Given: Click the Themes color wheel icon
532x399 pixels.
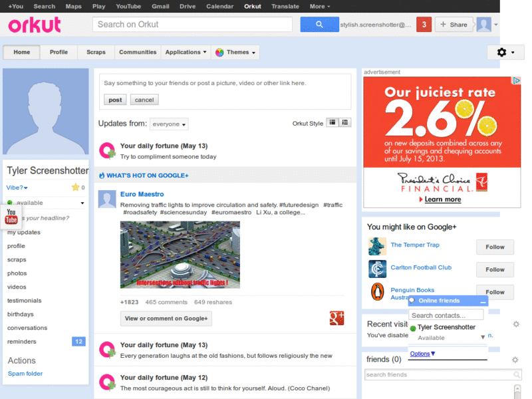Looking at the screenshot, I should pos(219,53).
